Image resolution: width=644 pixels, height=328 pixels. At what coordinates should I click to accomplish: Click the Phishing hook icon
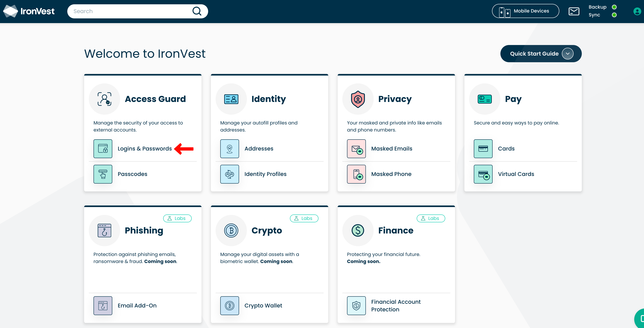coord(104,230)
